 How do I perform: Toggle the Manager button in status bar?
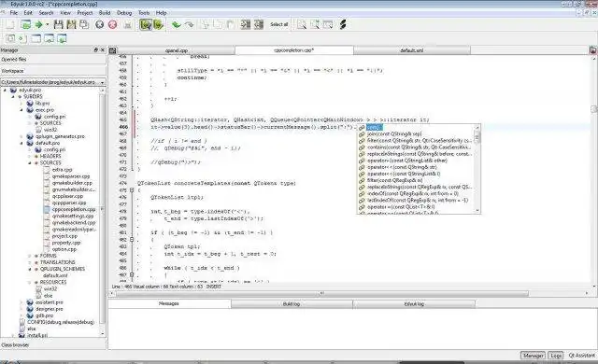(x=533, y=356)
